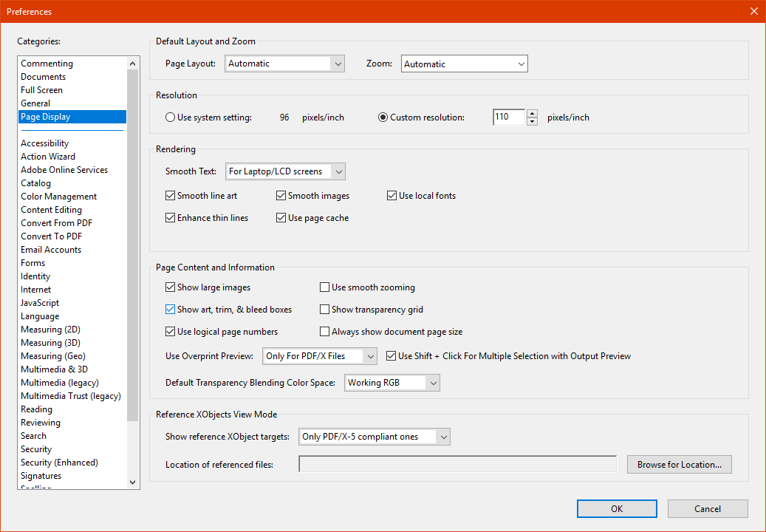Image resolution: width=766 pixels, height=532 pixels.
Task: Enable Always show document page size
Action: [324, 331]
